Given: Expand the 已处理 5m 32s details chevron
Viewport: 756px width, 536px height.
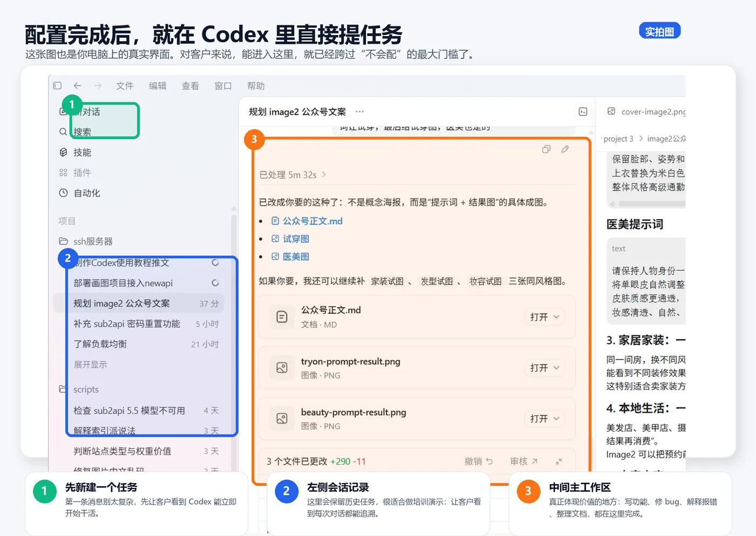Looking at the screenshot, I should [324, 174].
